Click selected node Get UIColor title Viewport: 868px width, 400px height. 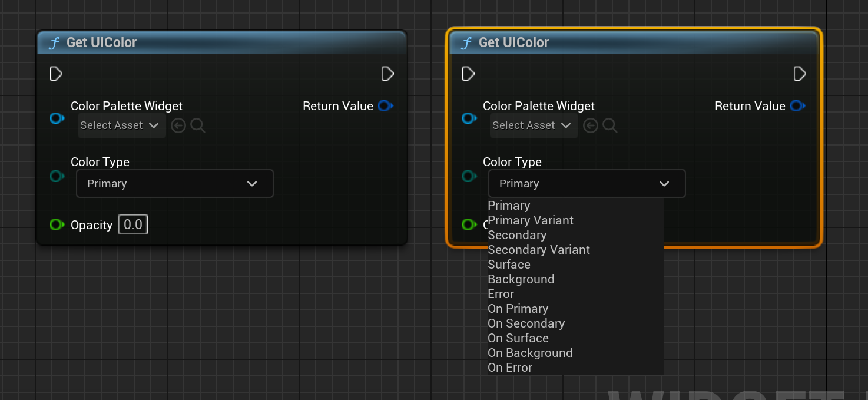click(513, 42)
